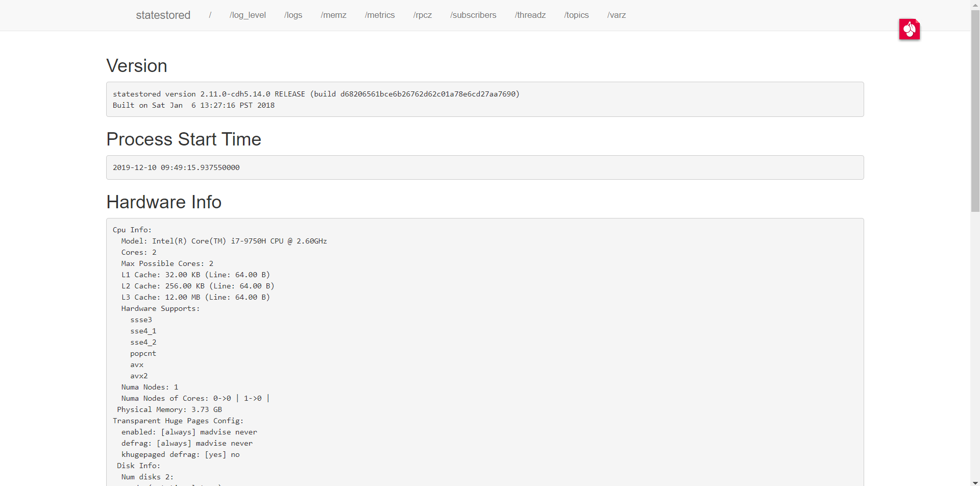
Task: Click the sse4_2 entry
Action: 143,342
